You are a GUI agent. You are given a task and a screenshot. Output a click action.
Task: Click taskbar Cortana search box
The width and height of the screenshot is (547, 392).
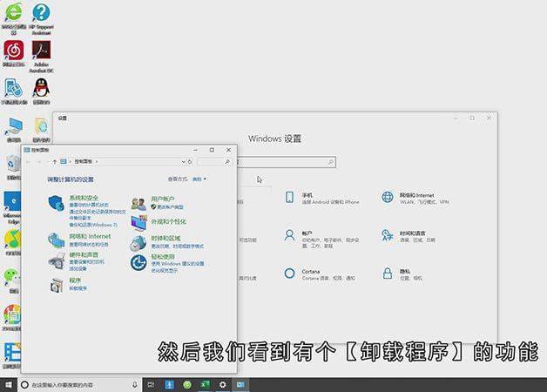(79, 385)
